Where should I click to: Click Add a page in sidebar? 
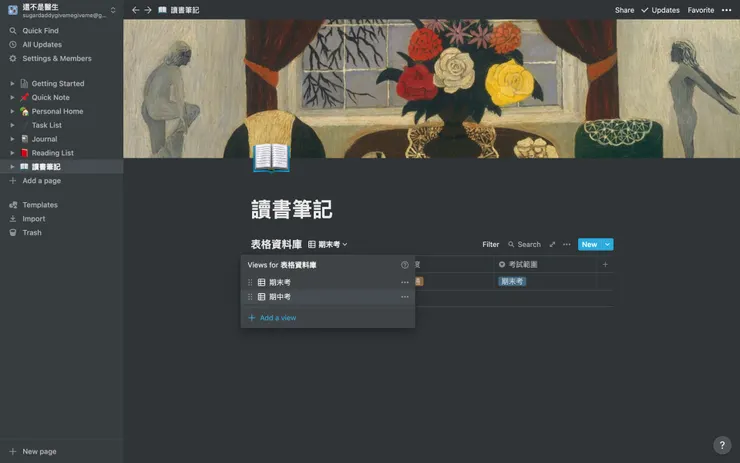[x=42, y=181]
